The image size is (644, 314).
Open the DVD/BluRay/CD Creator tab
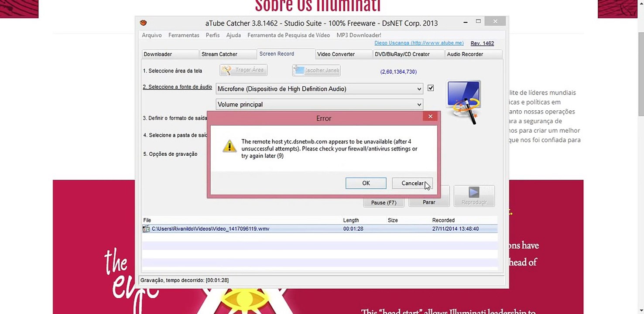click(408, 54)
